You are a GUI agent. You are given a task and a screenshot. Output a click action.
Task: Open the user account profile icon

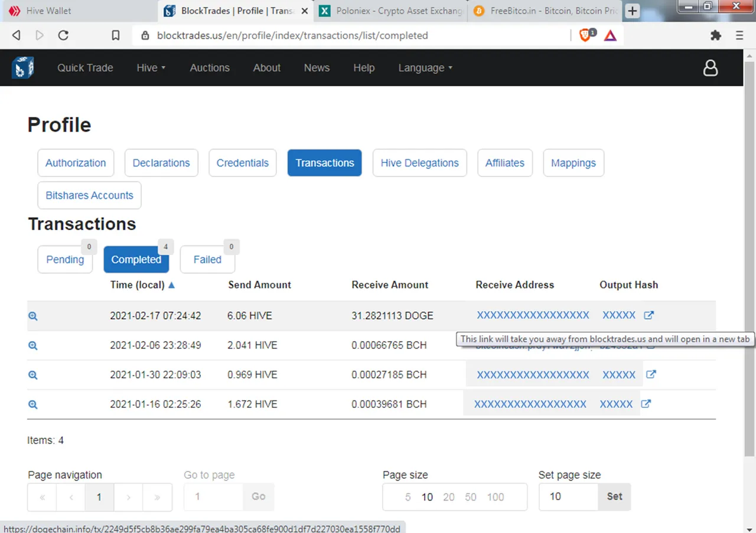click(711, 68)
